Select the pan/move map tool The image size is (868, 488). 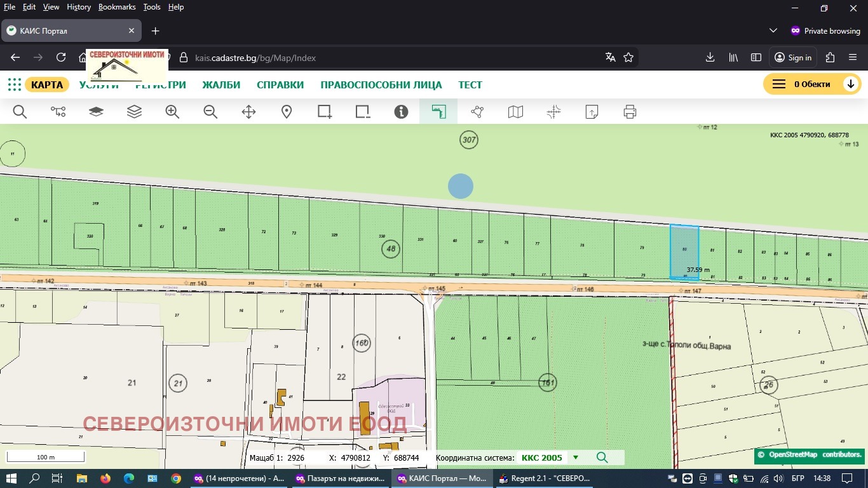pos(248,112)
